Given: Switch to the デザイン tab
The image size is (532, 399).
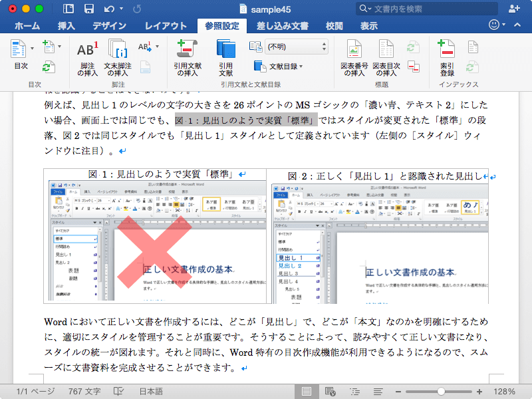Looking at the screenshot, I should [x=110, y=26].
